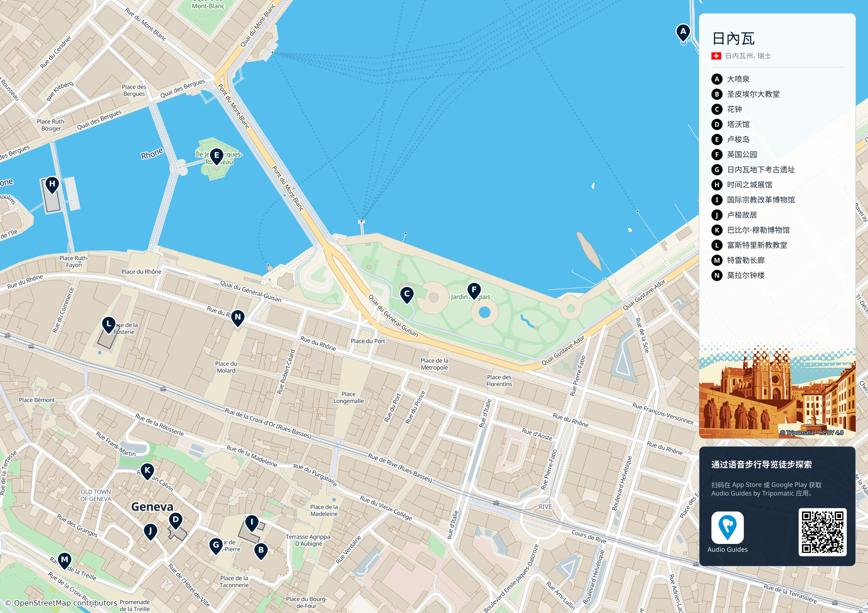The height and width of the screenshot is (613, 868).
Task: Click legend badge H for 时间之城展馆
Action: pos(717,185)
